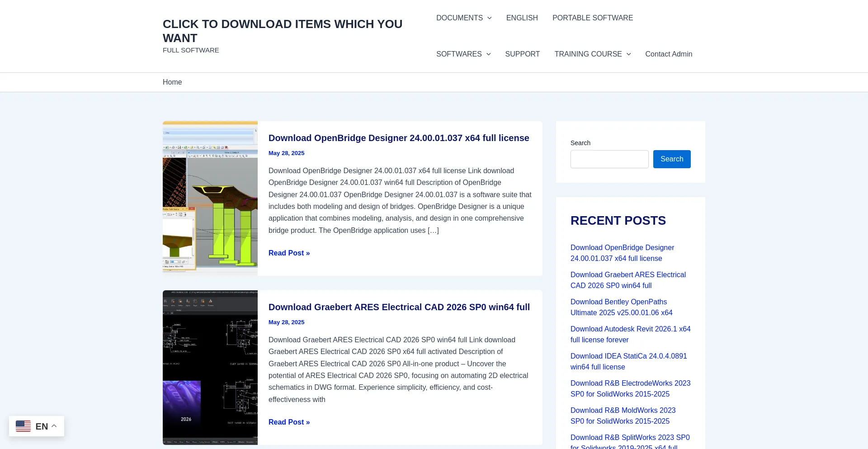Open the DOCUMENTS menu item

(459, 18)
